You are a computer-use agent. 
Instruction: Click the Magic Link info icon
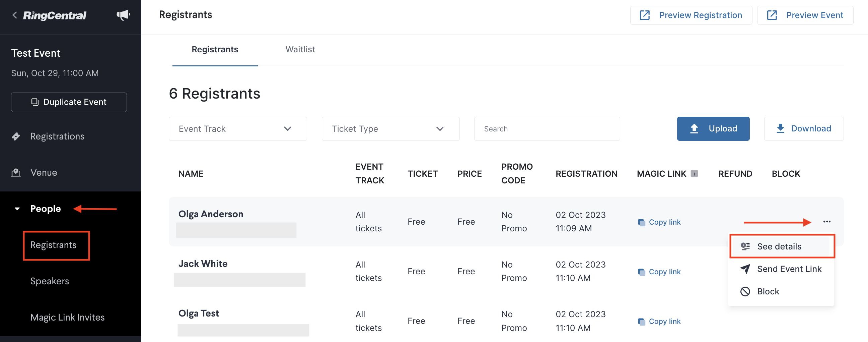(694, 173)
